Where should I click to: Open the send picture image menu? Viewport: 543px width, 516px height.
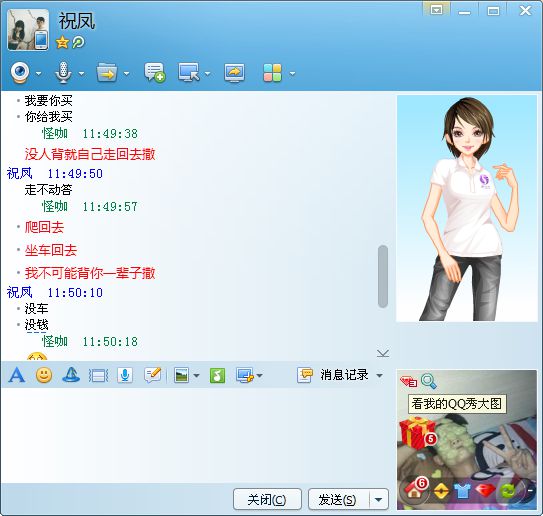coord(181,375)
